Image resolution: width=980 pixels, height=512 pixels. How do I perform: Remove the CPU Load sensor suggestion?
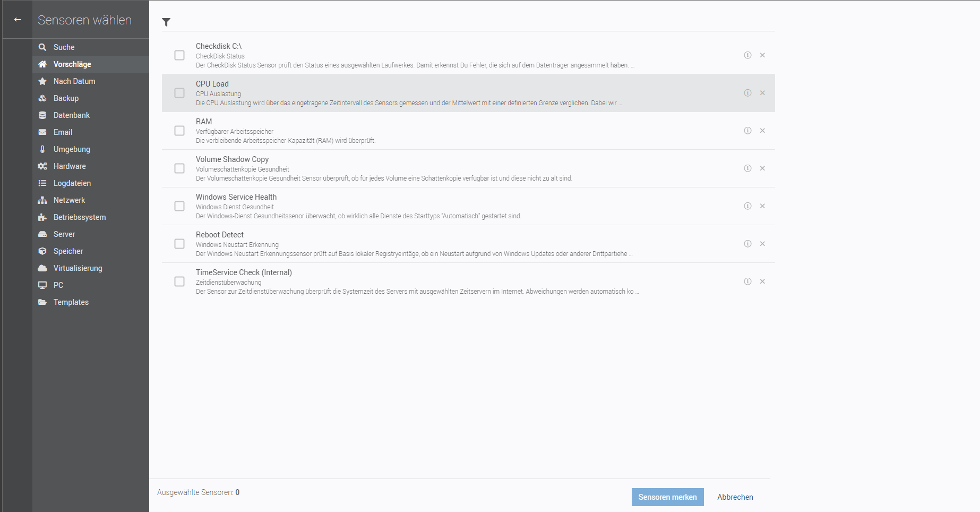(762, 93)
